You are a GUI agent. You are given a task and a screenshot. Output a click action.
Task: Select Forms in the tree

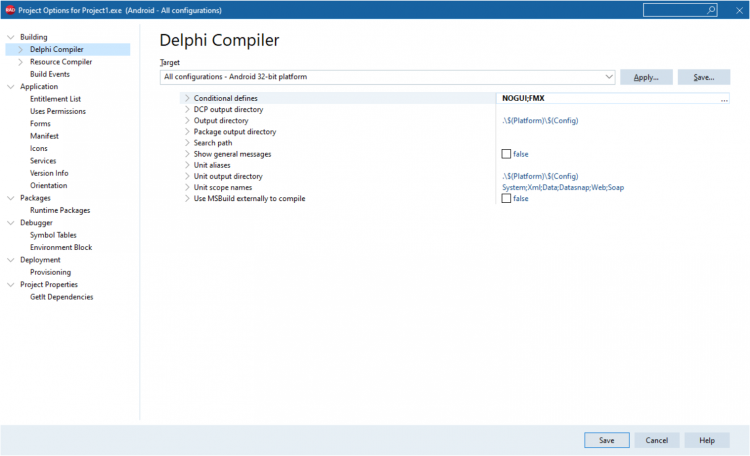coord(40,123)
